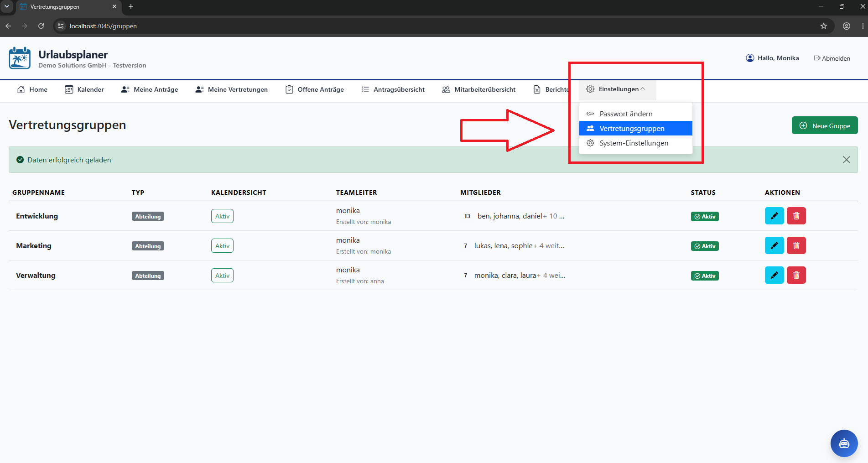
Task: Toggle Kalendersicht Aktiv for Marketing
Action: tap(222, 246)
